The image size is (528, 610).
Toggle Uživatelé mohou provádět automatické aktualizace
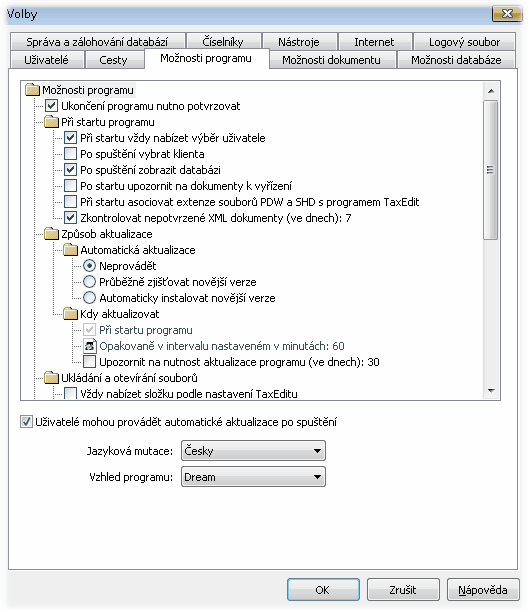coord(26,422)
